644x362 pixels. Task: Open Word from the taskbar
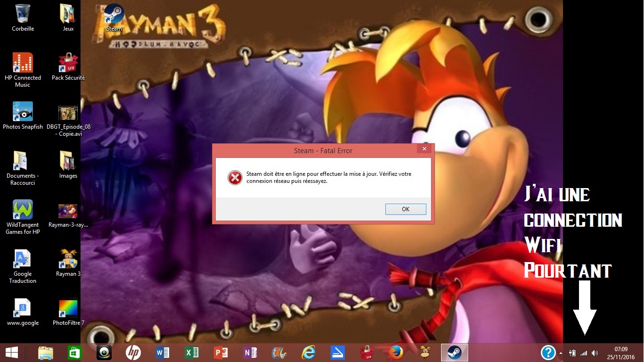162,353
